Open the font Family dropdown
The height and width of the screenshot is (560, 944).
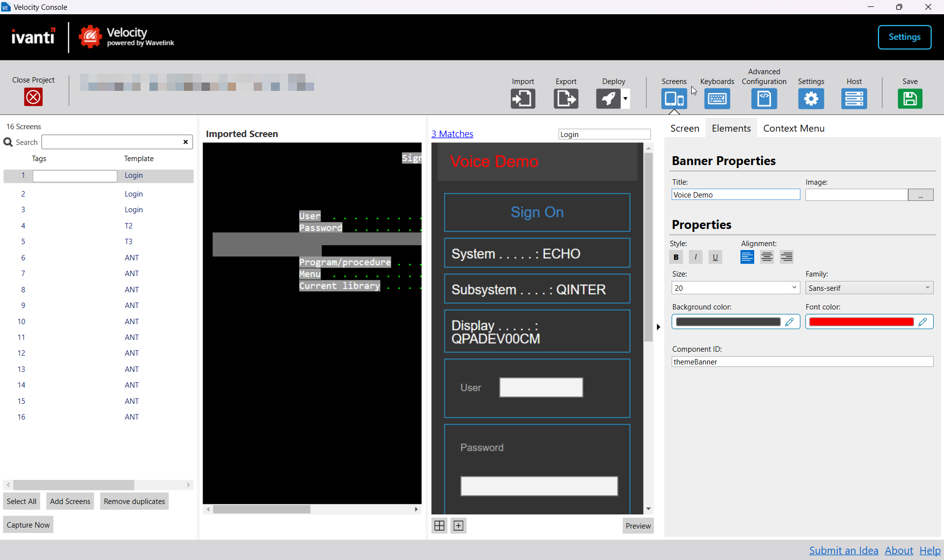point(869,288)
